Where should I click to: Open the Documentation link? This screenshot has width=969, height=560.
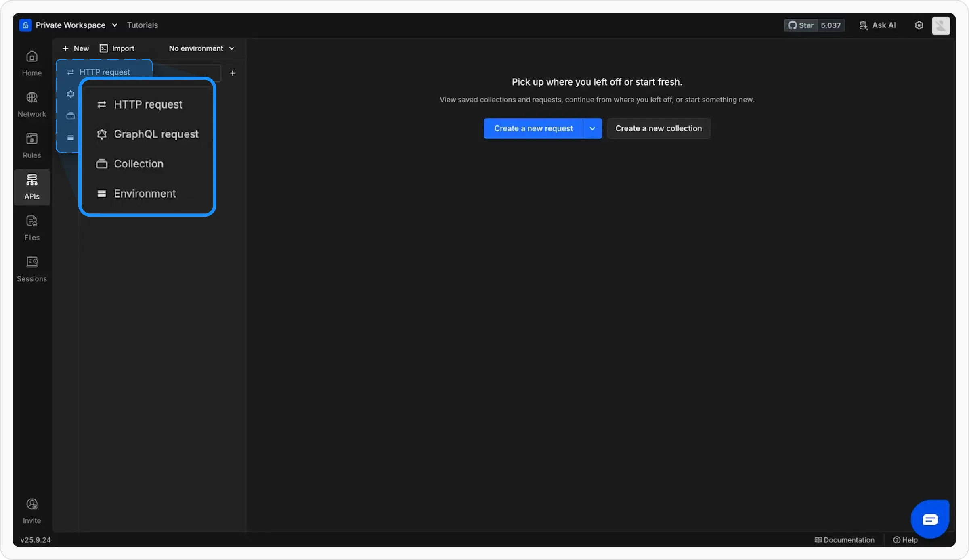coord(845,540)
